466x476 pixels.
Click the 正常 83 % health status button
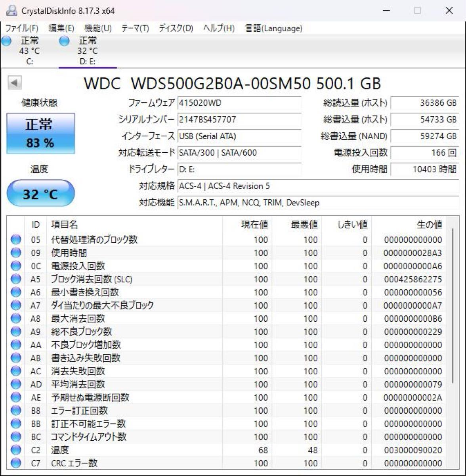point(40,133)
